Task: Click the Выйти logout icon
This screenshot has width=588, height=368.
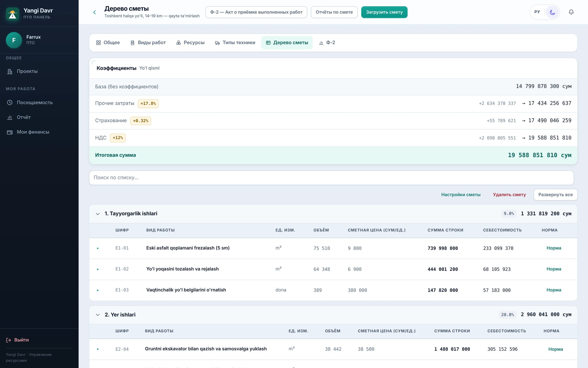Action: point(8,340)
